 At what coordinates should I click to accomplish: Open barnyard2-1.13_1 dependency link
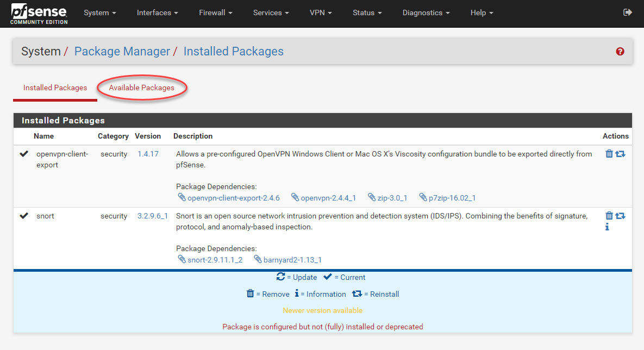tap(292, 260)
